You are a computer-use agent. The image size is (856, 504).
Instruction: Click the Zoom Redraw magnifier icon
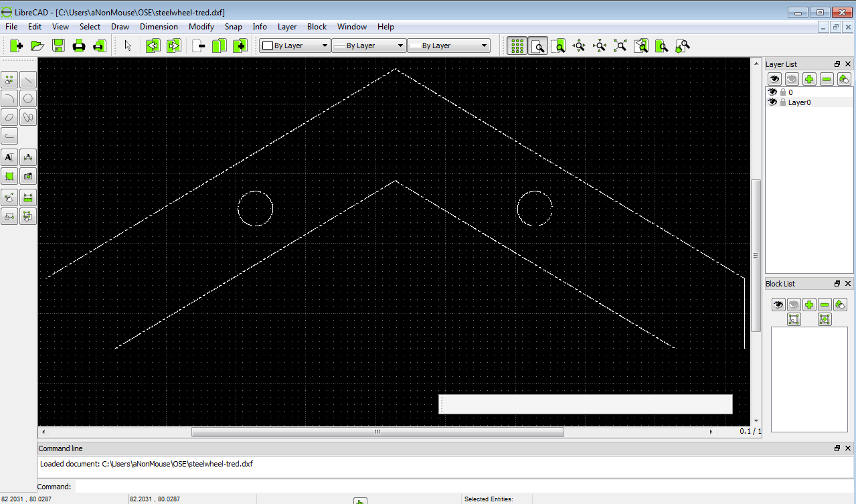558,46
